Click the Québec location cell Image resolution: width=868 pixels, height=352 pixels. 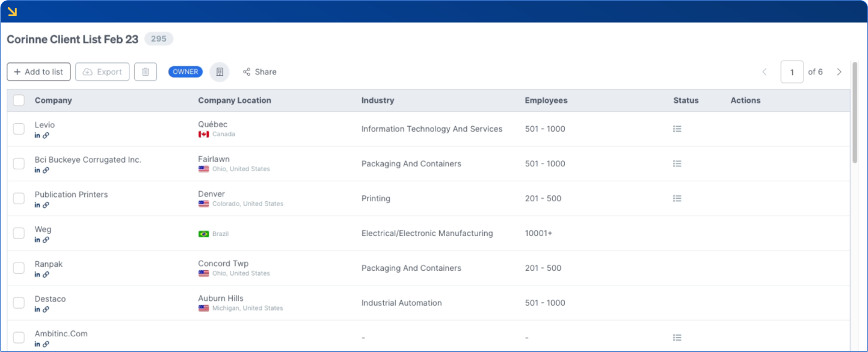(x=213, y=124)
